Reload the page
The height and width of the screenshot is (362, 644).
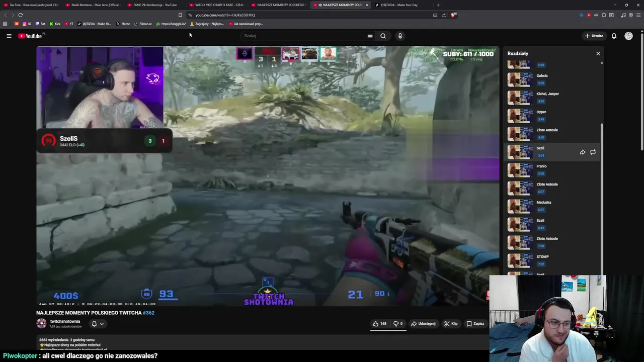coord(21,15)
